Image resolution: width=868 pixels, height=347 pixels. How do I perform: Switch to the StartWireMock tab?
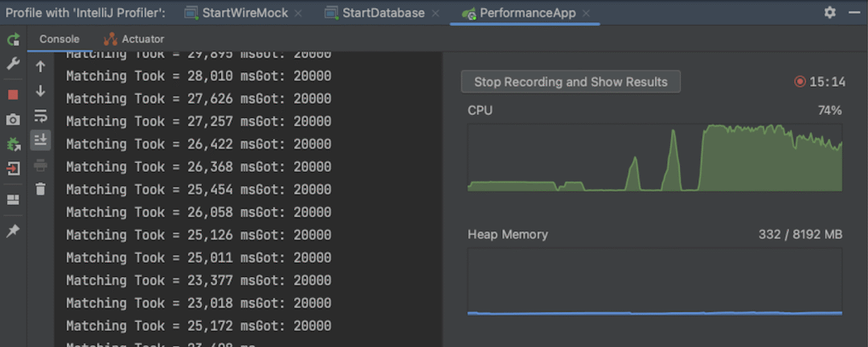click(245, 13)
